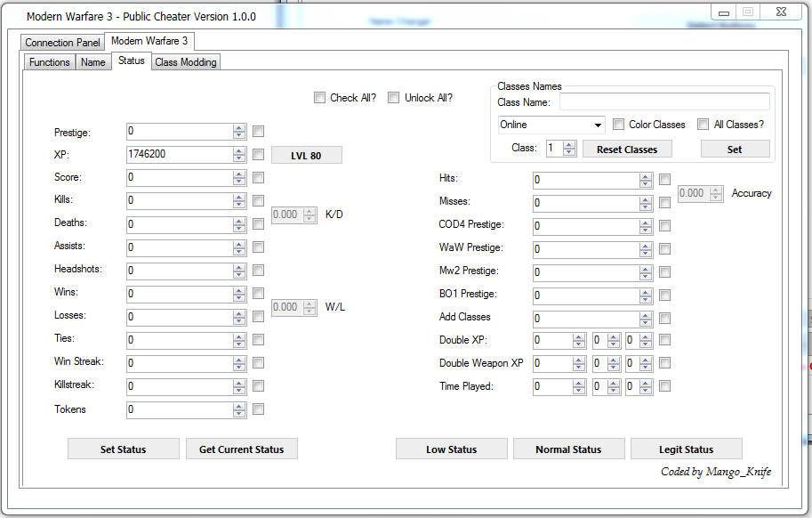This screenshot has height=518, width=812.
Task: Select the Status sub-tab
Action: tap(132, 61)
